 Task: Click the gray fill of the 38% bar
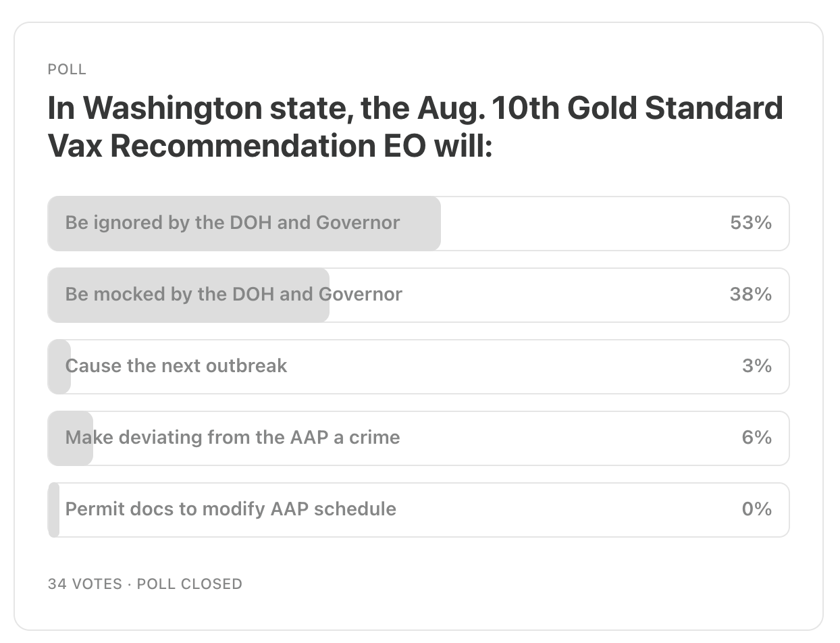[x=188, y=295]
